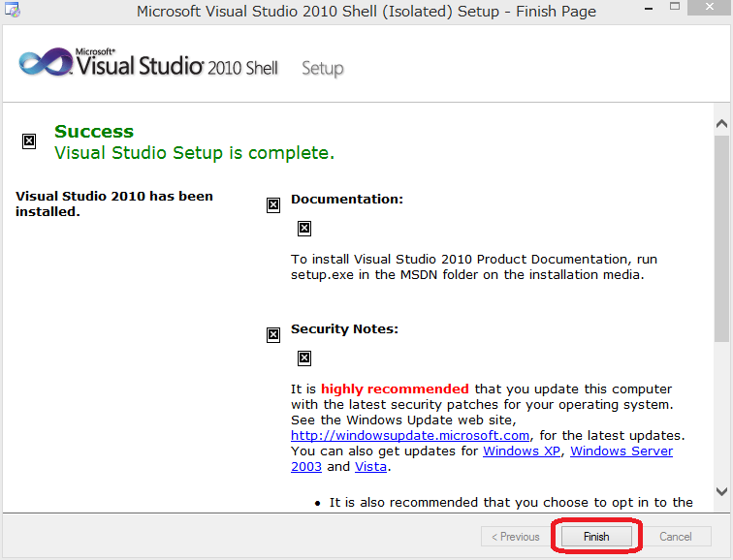Click empty scrollbar track below the thumb
733x560 pixels.
coord(721,413)
